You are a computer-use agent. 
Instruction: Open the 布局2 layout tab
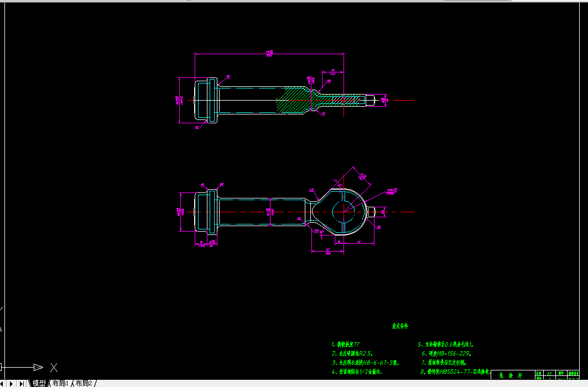84,383
